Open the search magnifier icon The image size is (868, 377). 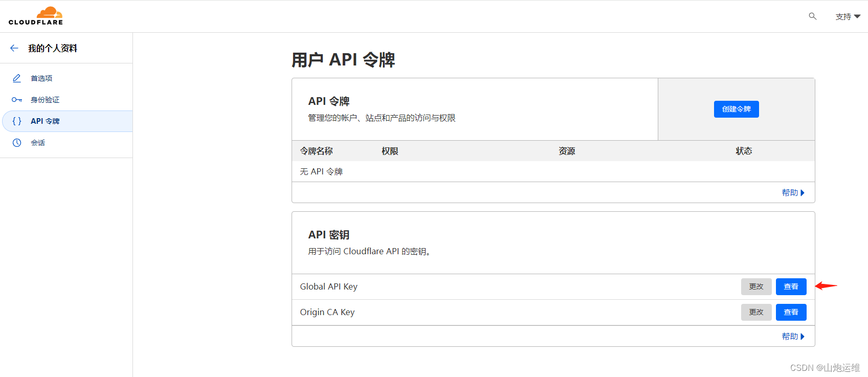click(812, 16)
